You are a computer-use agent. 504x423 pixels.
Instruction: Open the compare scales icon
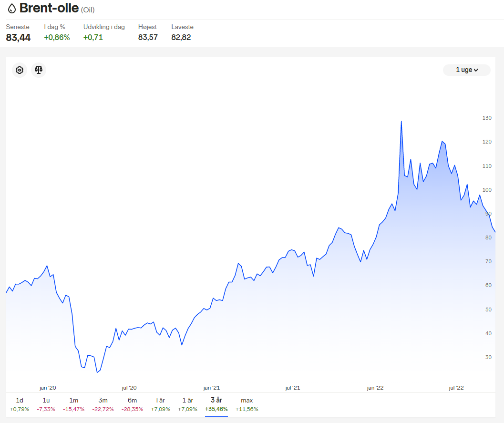(39, 70)
